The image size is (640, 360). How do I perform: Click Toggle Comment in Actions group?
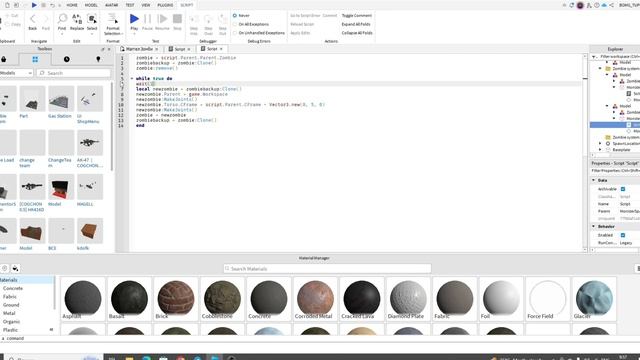click(357, 16)
